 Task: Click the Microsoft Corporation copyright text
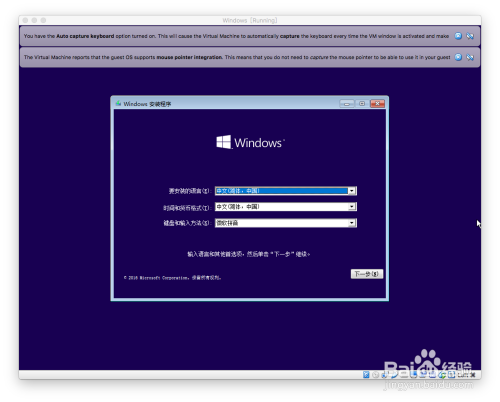click(x=172, y=278)
